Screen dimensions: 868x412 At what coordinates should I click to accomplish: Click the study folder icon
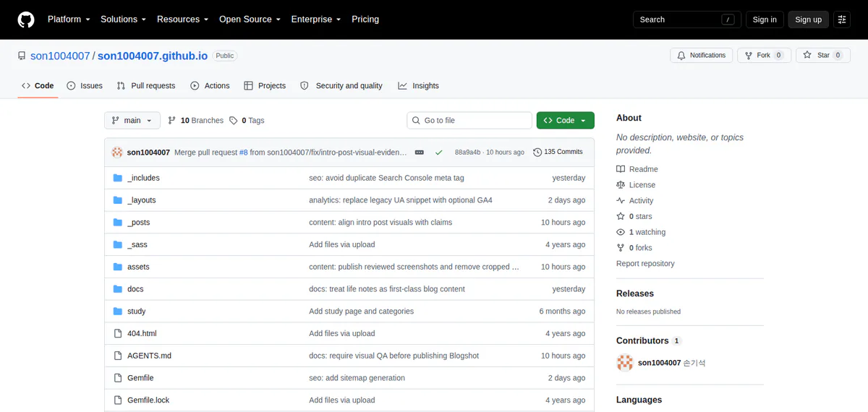pyautogui.click(x=118, y=312)
